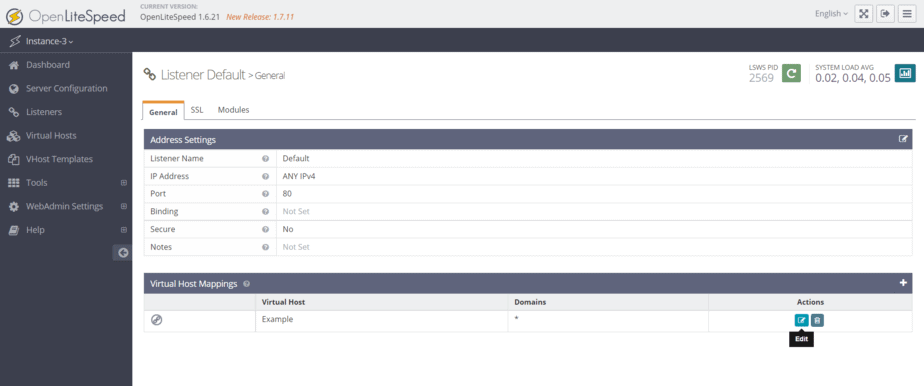Edit the Example virtual host mapping
924x386 pixels.
801,320
